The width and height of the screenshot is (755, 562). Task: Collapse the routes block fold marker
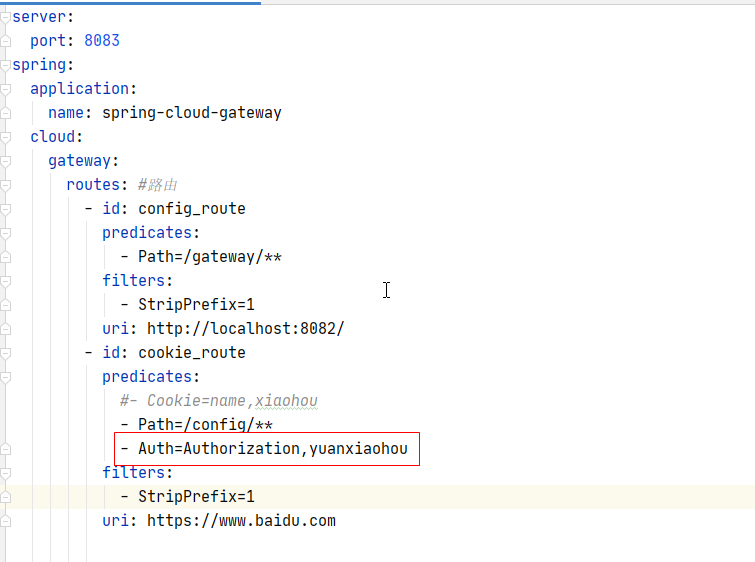pos(5,185)
